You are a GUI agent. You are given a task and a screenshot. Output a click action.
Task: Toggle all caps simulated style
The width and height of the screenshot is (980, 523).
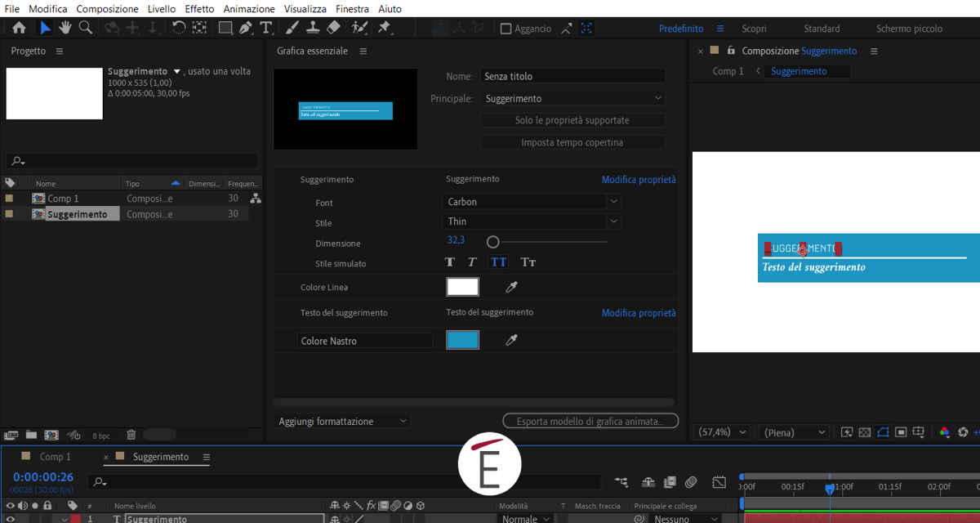click(x=498, y=262)
